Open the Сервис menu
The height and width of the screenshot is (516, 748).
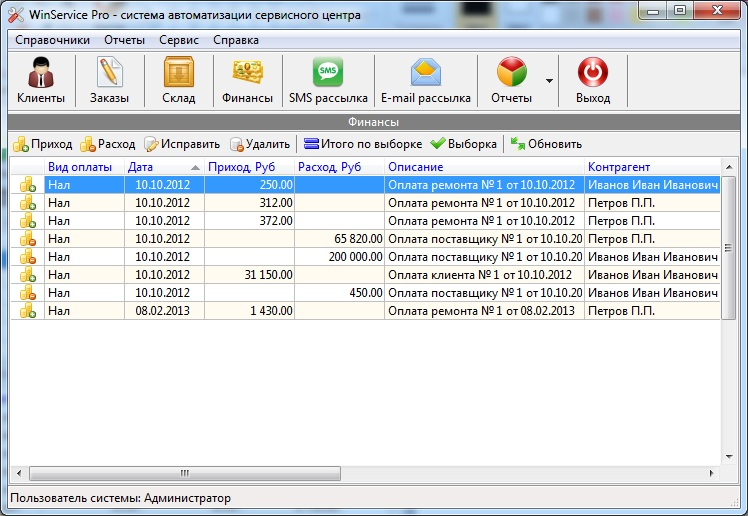(x=178, y=40)
